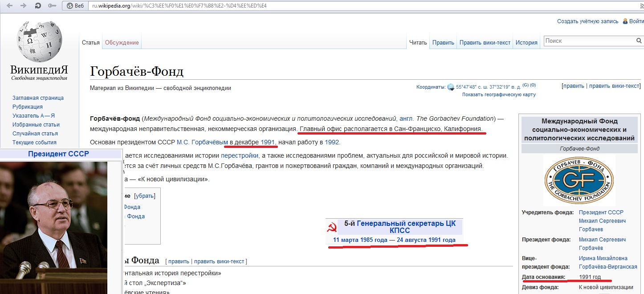The width and height of the screenshot is (644, 294).
Task: Select the Читать tab
Action: 418,43
